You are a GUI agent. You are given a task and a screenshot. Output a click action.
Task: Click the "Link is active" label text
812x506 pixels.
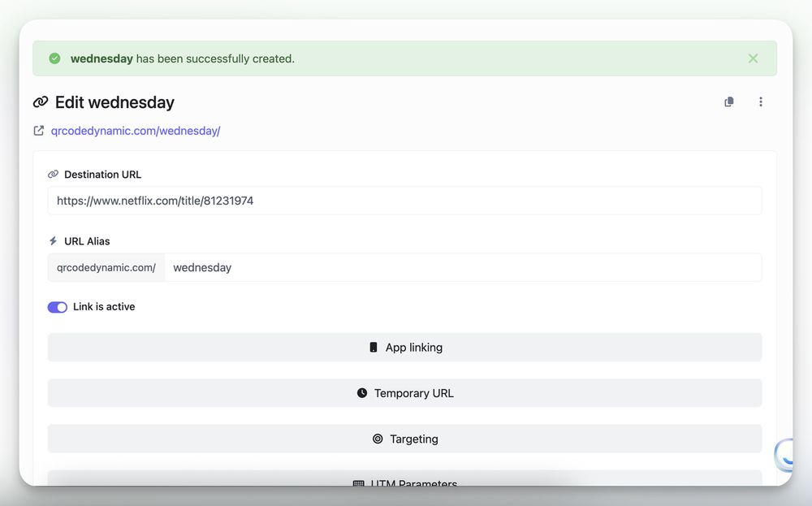coord(104,307)
